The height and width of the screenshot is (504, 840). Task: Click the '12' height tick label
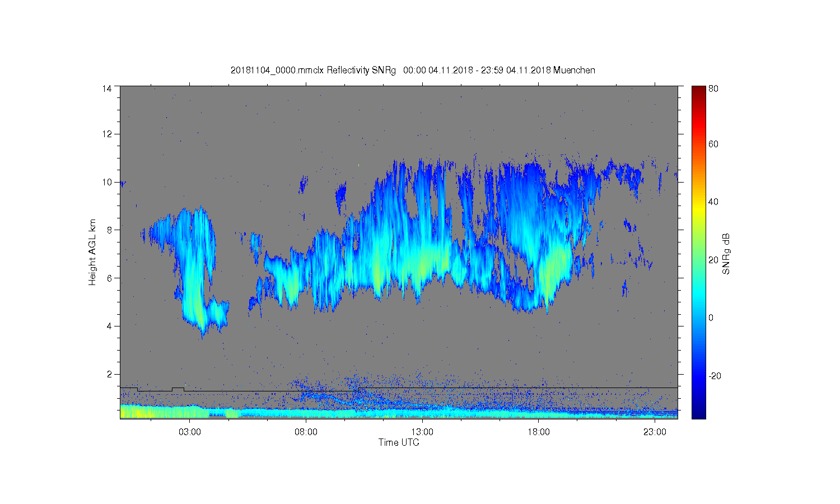107,134
